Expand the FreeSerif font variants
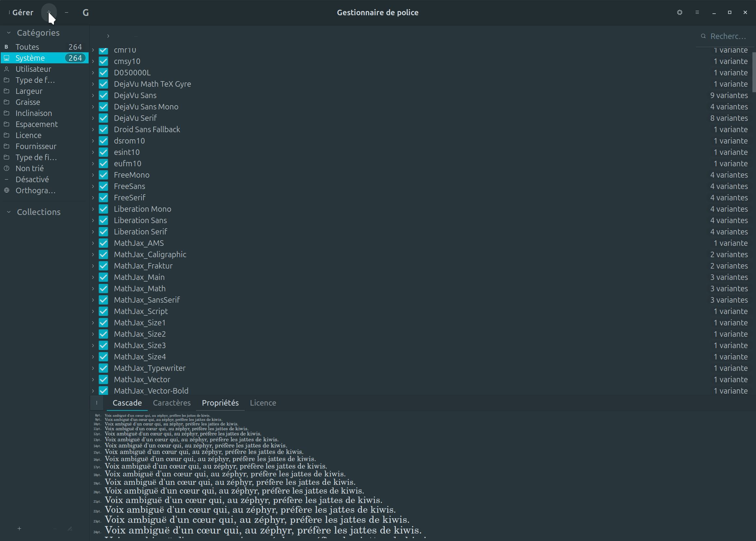This screenshot has height=541, width=756. [93, 197]
